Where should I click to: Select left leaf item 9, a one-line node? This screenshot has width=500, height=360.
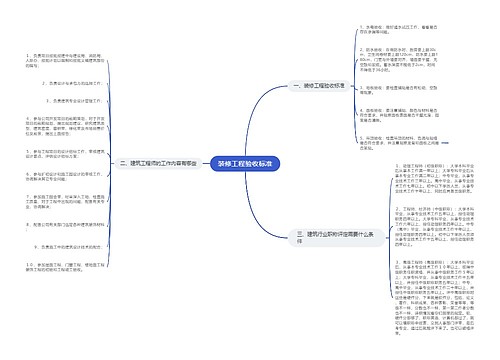pos(68,247)
